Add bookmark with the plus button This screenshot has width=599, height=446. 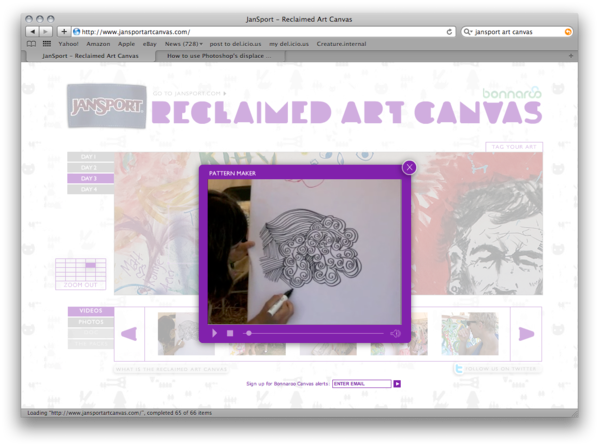[x=64, y=32]
